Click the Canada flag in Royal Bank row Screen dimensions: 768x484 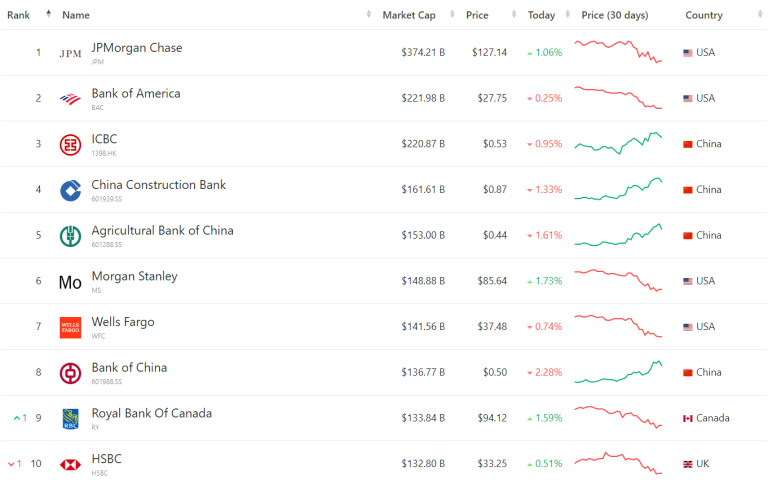(x=687, y=418)
